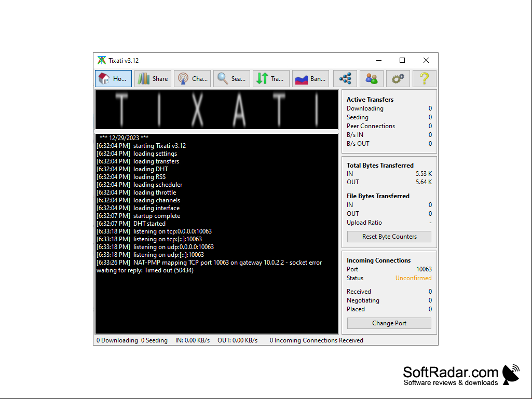Click '0 Seeding' in status bar

154,340
